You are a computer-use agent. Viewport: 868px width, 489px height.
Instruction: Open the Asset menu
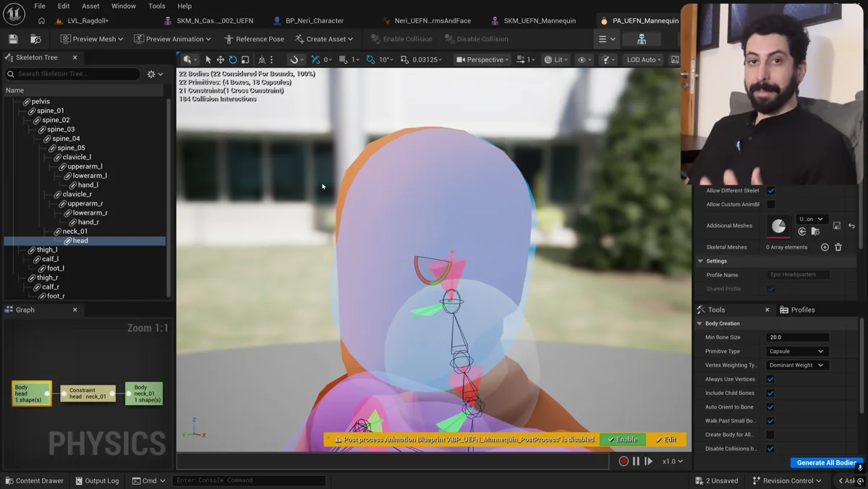(90, 6)
